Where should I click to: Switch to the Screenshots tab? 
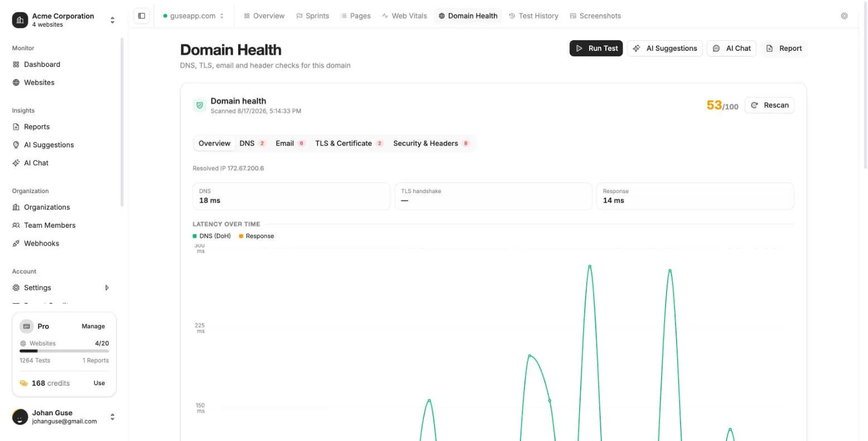coord(595,16)
